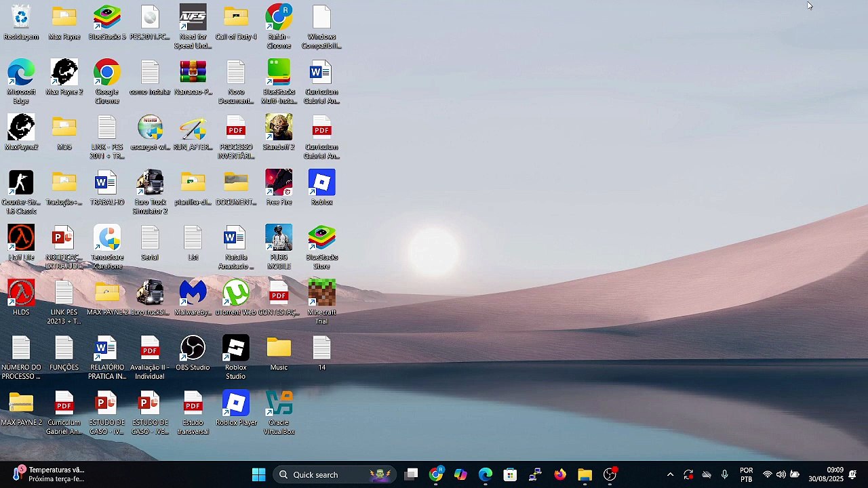Open Copilot from the taskbar
The height and width of the screenshot is (488, 868).
[460, 474]
